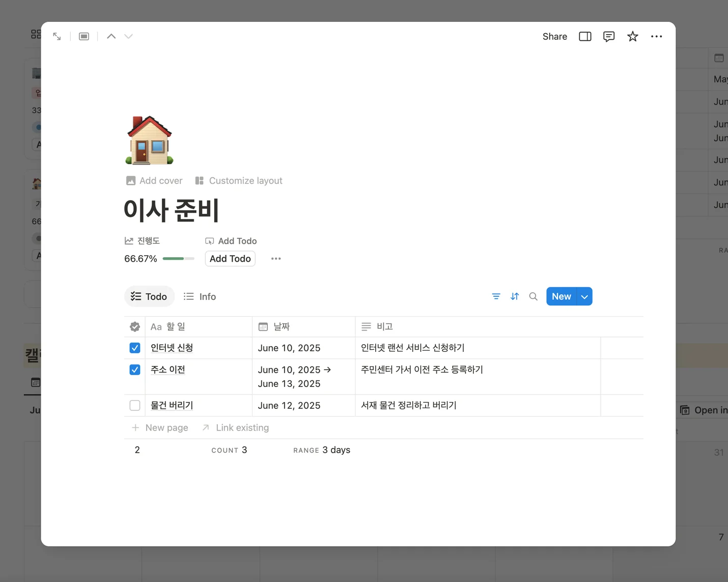Viewport: 728px width, 582px height.
Task: Favorite this page with the star
Action: pyautogui.click(x=632, y=36)
